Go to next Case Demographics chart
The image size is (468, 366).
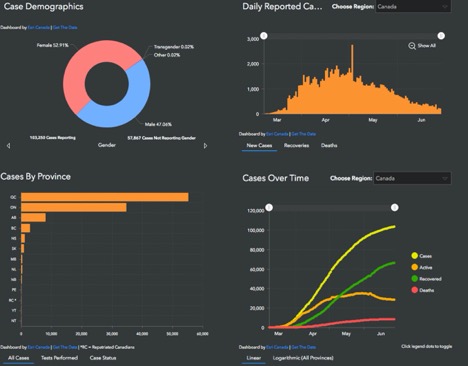[205, 146]
